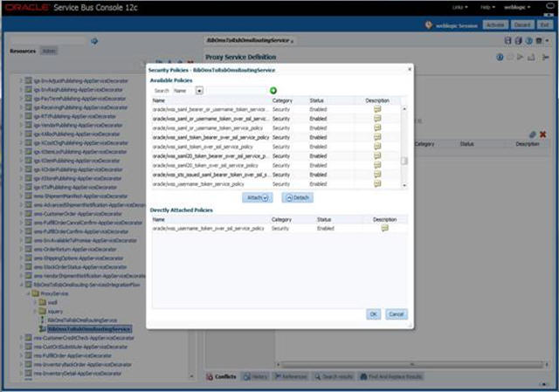Select the RibOmsToRsbOmsRoutingService editor tab
This screenshot has width=559, height=392.
point(249,41)
